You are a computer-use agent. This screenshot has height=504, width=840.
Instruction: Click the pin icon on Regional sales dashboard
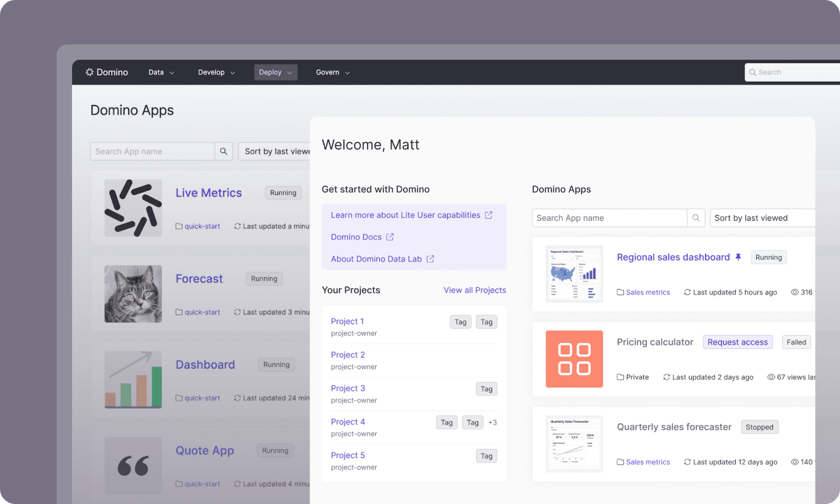click(738, 257)
